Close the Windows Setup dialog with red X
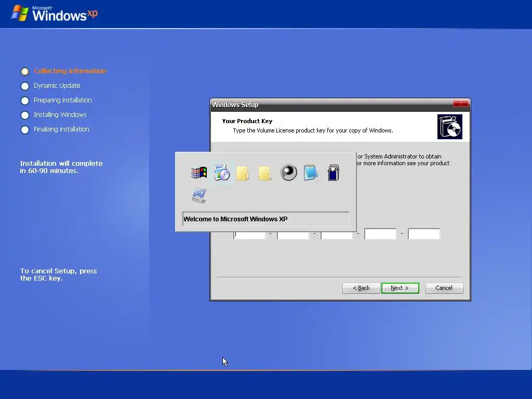 click(x=461, y=104)
